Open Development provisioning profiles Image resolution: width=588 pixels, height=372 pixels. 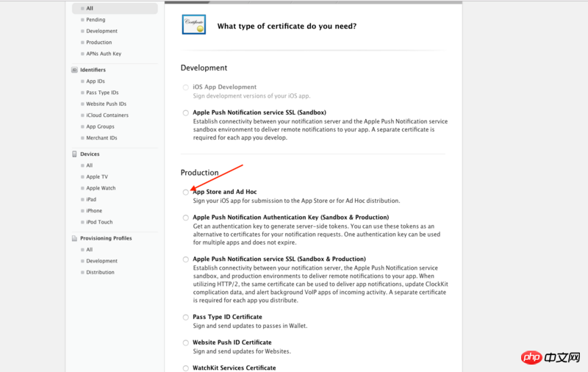pyautogui.click(x=101, y=261)
